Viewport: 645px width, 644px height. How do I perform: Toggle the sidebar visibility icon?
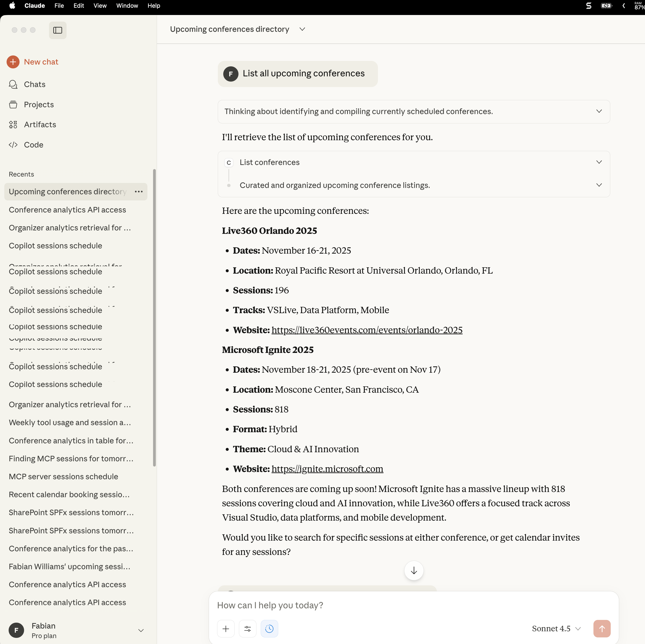tap(57, 30)
